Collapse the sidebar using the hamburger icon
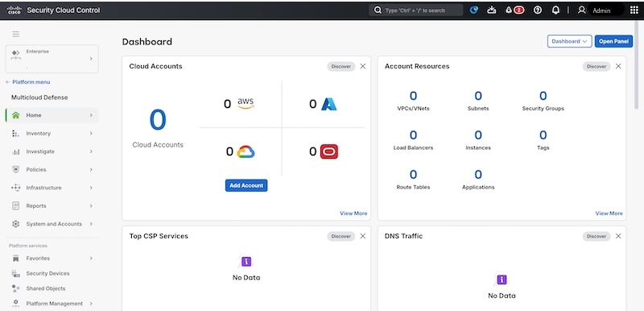Viewport: 644px width, 311px height. click(15, 34)
